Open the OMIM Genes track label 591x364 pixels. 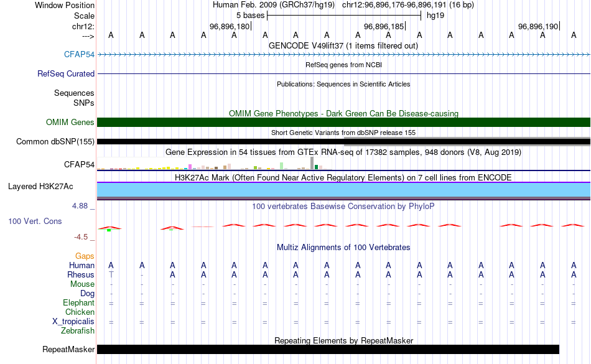(70, 122)
